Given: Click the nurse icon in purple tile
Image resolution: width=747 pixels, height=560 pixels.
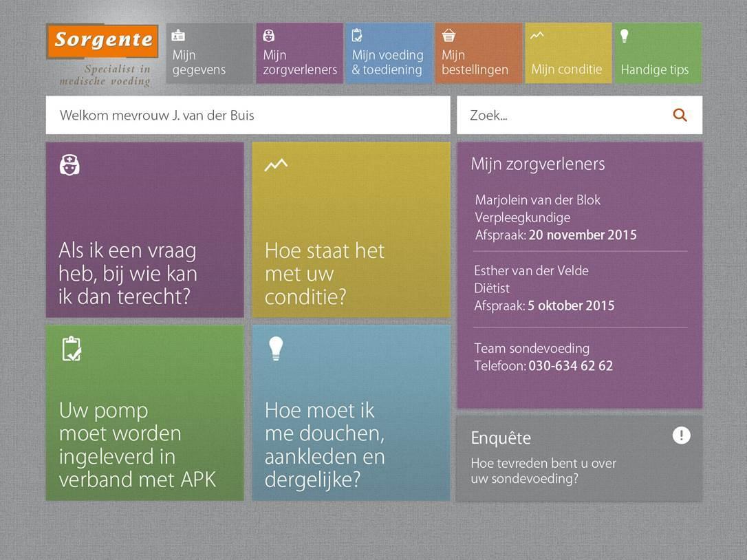Looking at the screenshot, I should click(69, 164).
